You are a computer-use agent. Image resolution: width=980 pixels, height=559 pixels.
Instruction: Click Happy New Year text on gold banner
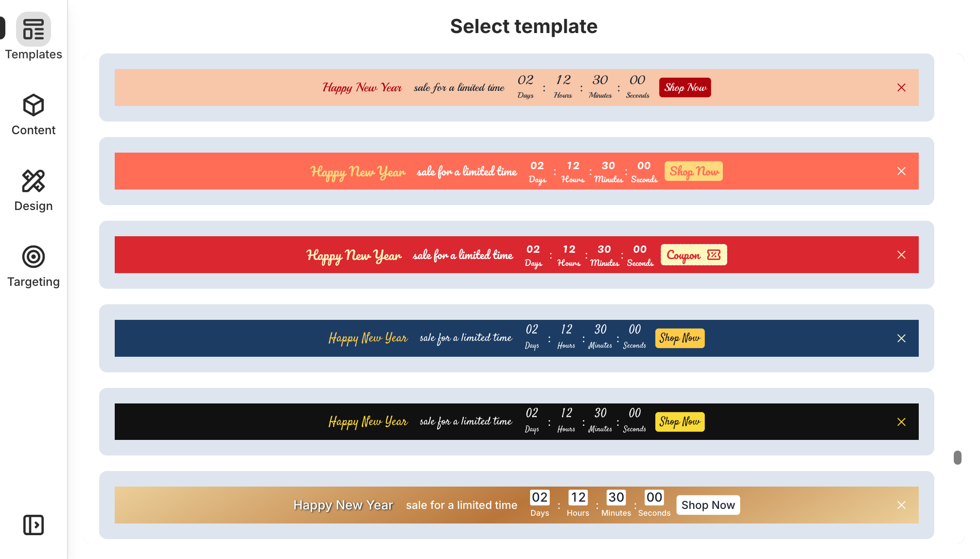pos(343,506)
